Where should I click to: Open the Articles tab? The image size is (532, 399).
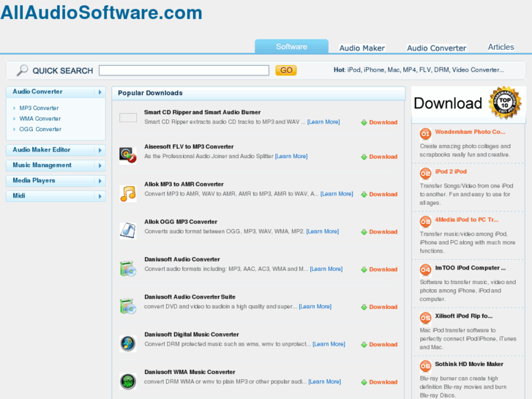tap(501, 47)
